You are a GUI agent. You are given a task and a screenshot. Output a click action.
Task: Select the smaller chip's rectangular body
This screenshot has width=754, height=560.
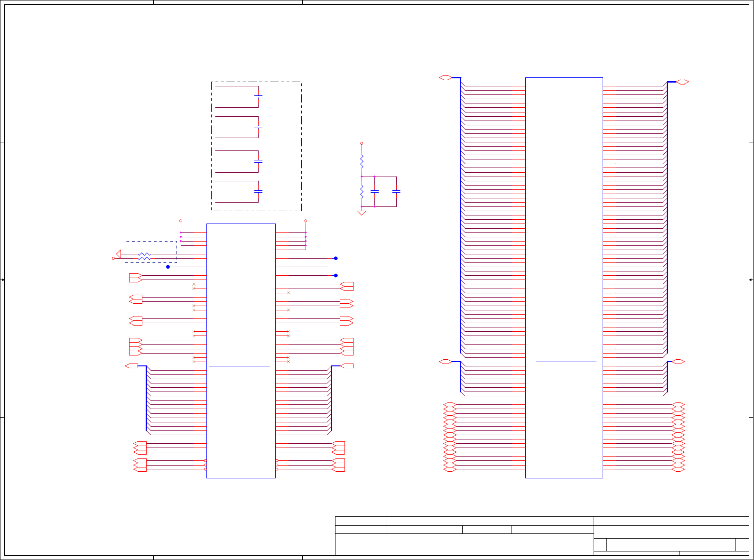tap(241, 351)
